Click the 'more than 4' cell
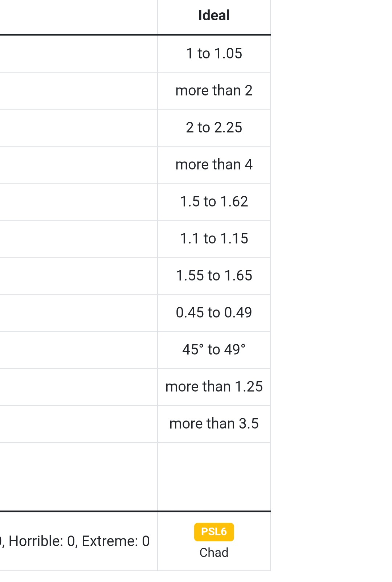The image size is (392, 582). pos(214,165)
